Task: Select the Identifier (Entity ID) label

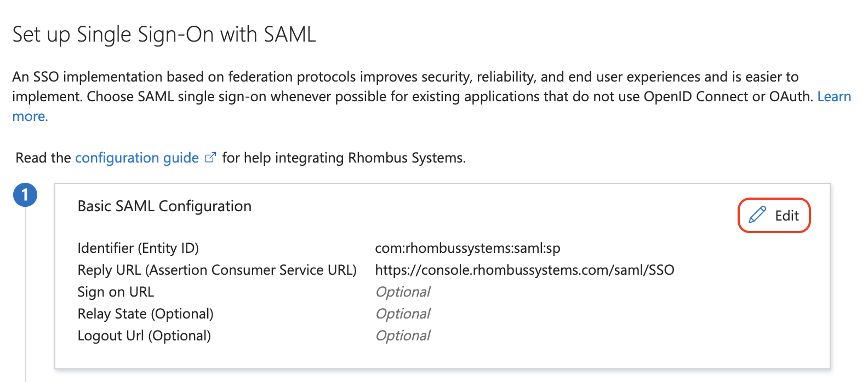Action: (138, 248)
